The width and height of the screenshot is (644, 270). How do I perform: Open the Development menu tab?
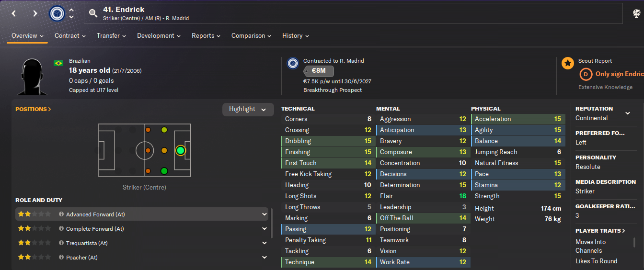[x=159, y=36]
